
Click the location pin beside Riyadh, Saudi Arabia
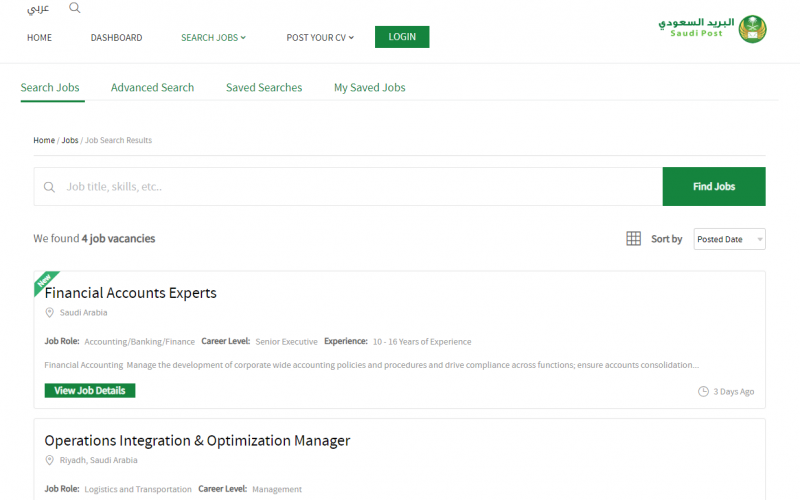pyautogui.click(x=49, y=460)
